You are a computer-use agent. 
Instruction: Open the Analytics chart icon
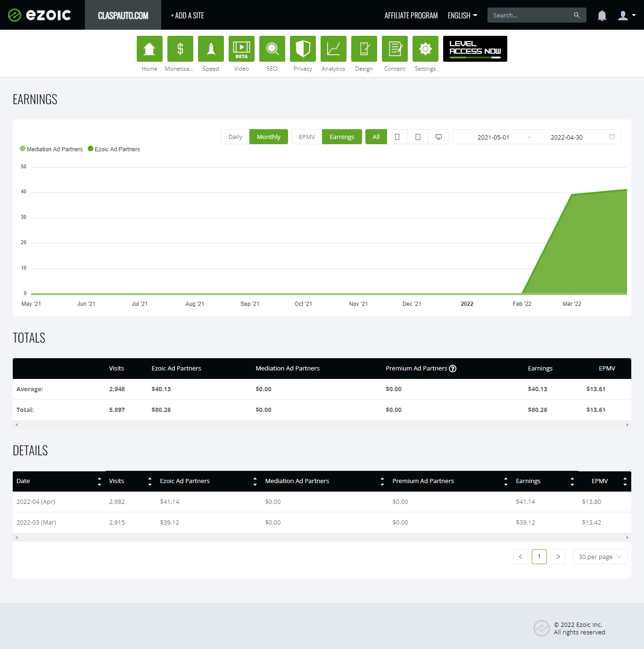[333, 49]
